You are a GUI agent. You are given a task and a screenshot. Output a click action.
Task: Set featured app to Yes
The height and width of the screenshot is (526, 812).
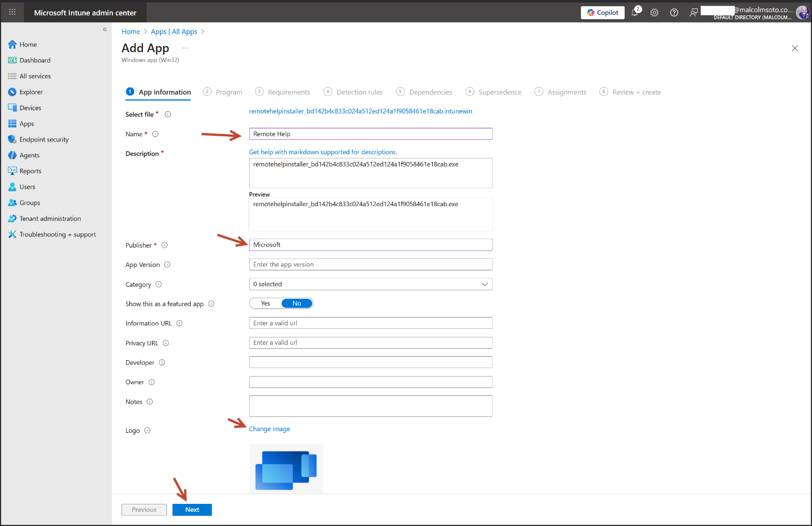click(266, 303)
